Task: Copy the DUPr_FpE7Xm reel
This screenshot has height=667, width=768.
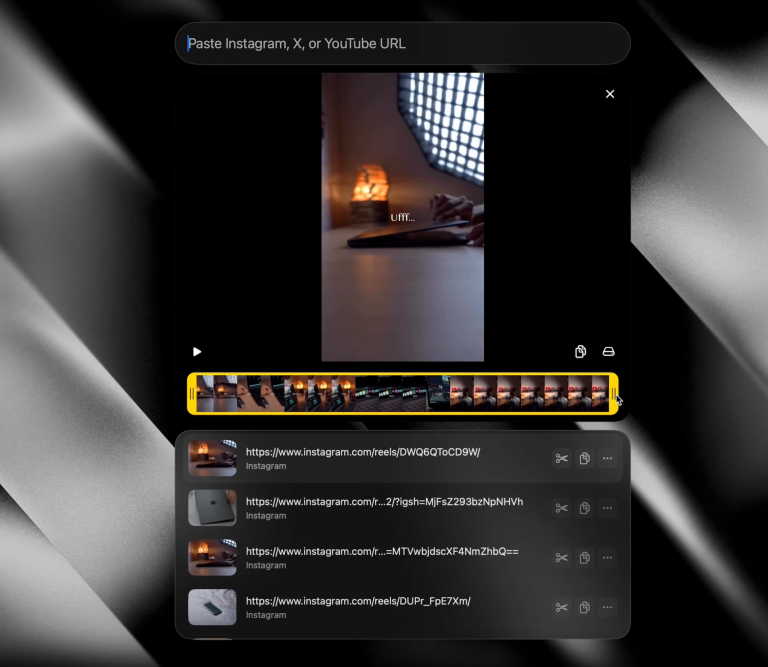Action: point(584,608)
